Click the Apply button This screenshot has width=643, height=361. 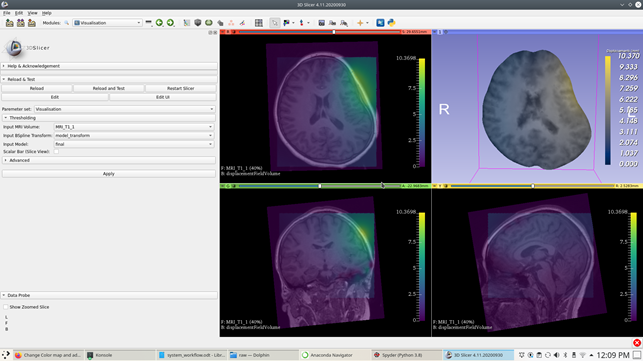[x=109, y=174]
